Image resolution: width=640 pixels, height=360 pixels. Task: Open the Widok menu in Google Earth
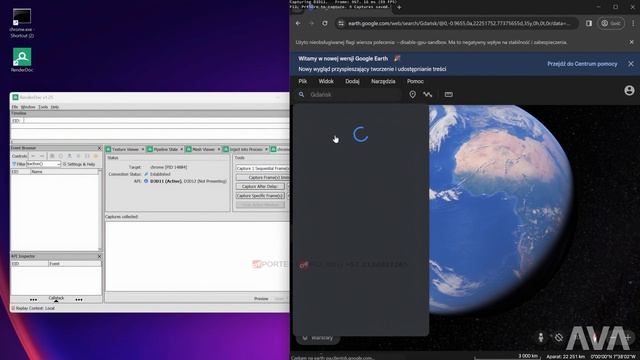[x=326, y=81]
